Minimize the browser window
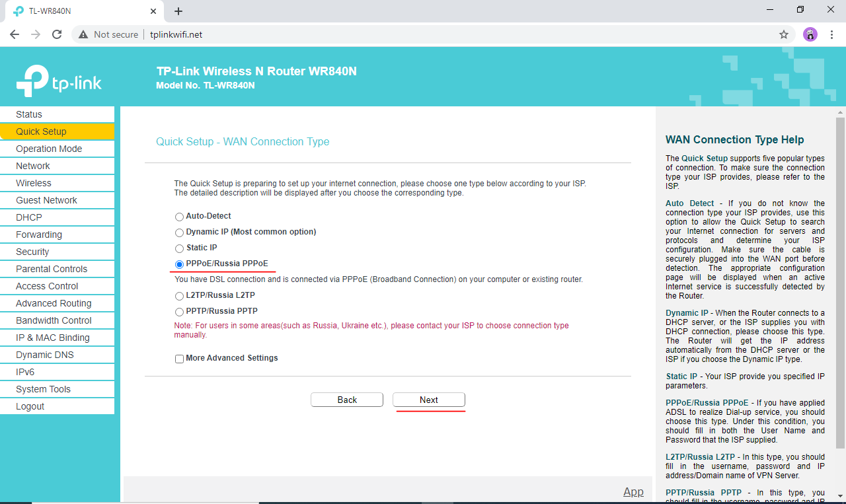The image size is (846, 504). click(x=770, y=10)
